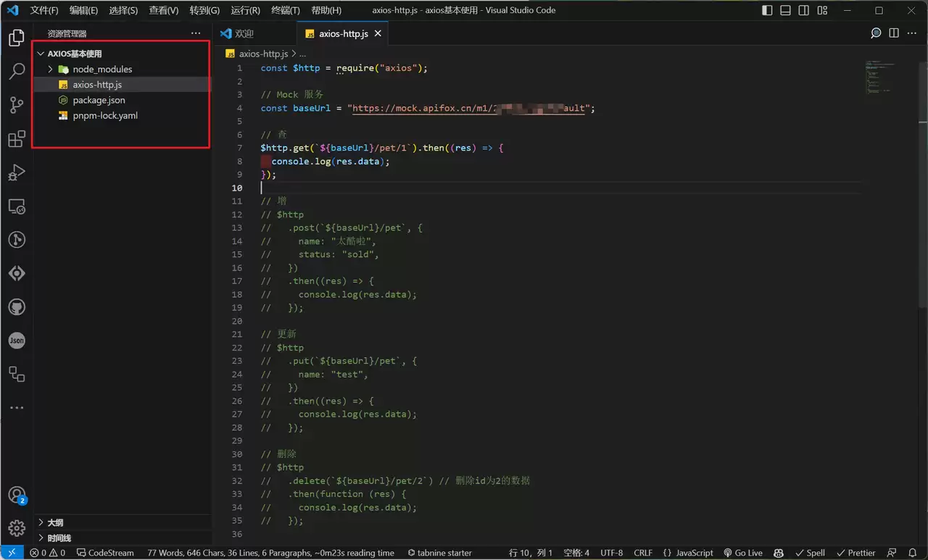
Task: Click Go Live in status bar
Action: [x=743, y=553]
